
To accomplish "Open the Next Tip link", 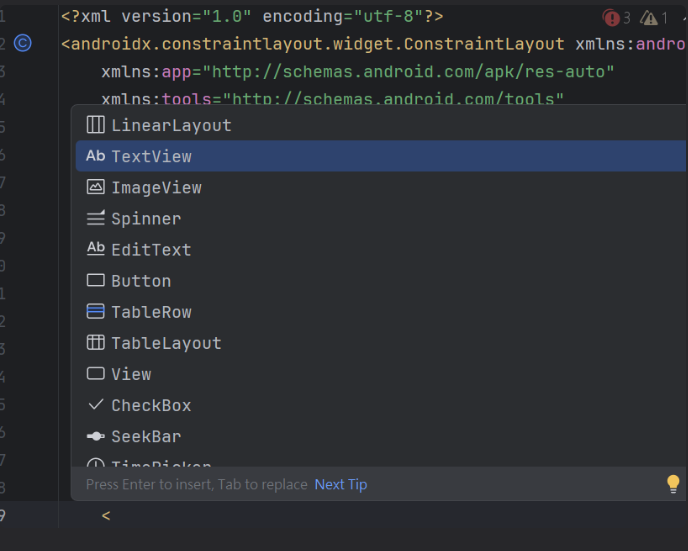I will [341, 484].
